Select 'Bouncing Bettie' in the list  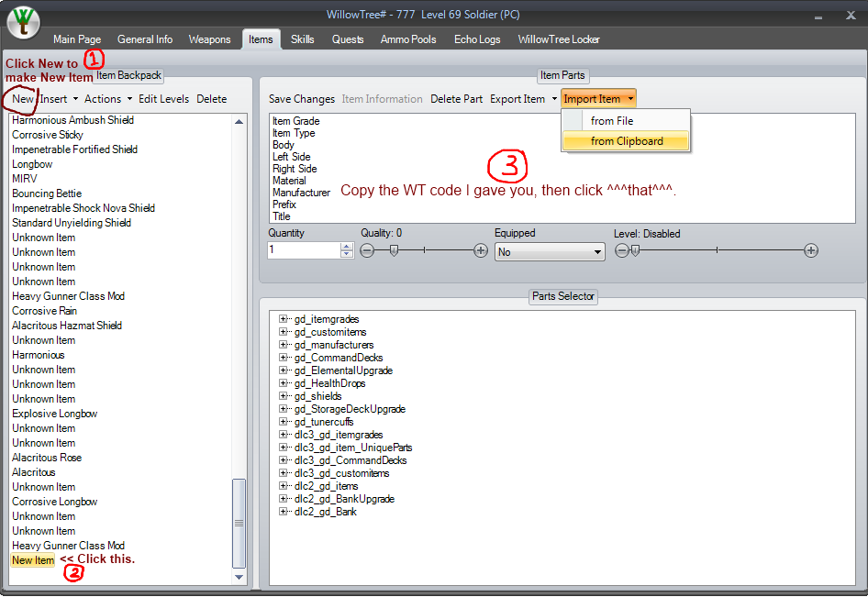click(47, 193)
